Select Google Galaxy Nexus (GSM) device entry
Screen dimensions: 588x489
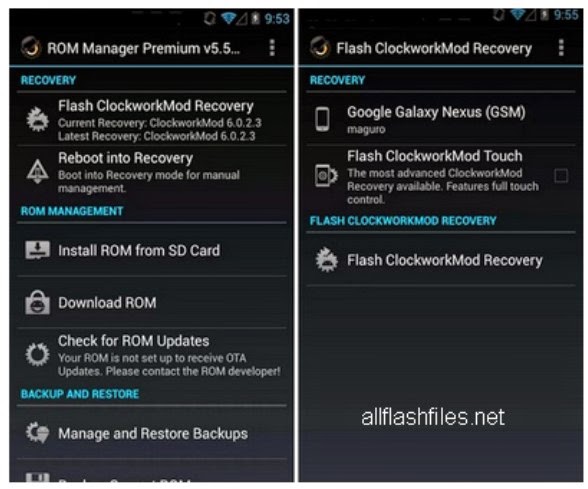tap(441, 119)
